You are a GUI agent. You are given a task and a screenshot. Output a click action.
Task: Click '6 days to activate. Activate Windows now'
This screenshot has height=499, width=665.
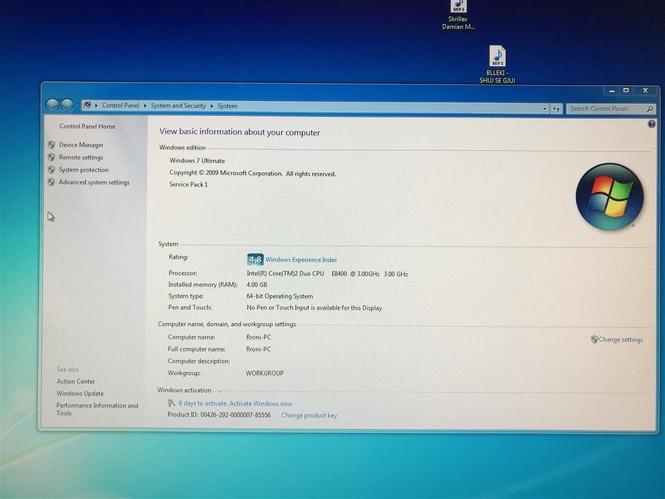[x=235, y=403]
